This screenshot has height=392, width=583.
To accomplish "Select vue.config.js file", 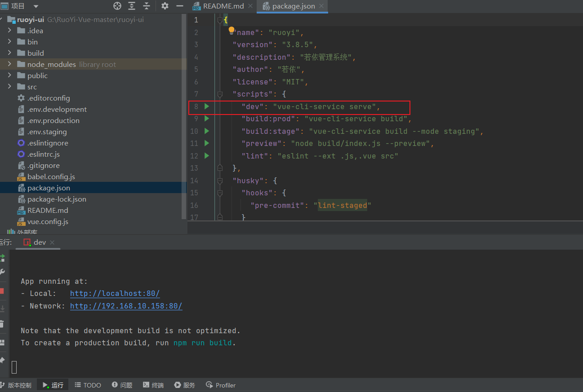I will 48,221.
